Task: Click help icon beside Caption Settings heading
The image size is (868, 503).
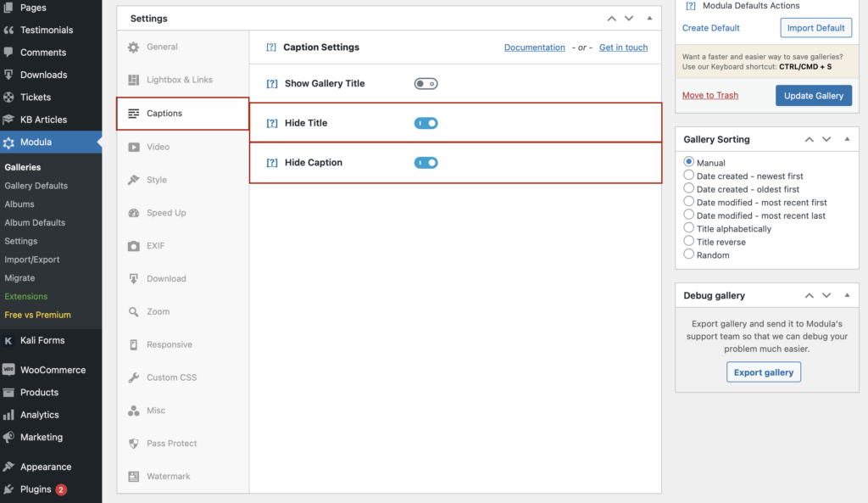Action: [271, 48]
